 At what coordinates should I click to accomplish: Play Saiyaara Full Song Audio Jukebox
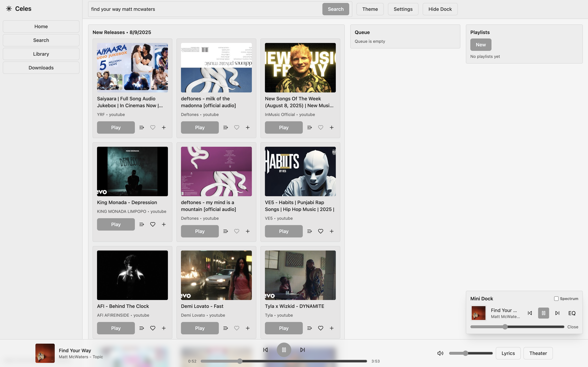(116, 127)
